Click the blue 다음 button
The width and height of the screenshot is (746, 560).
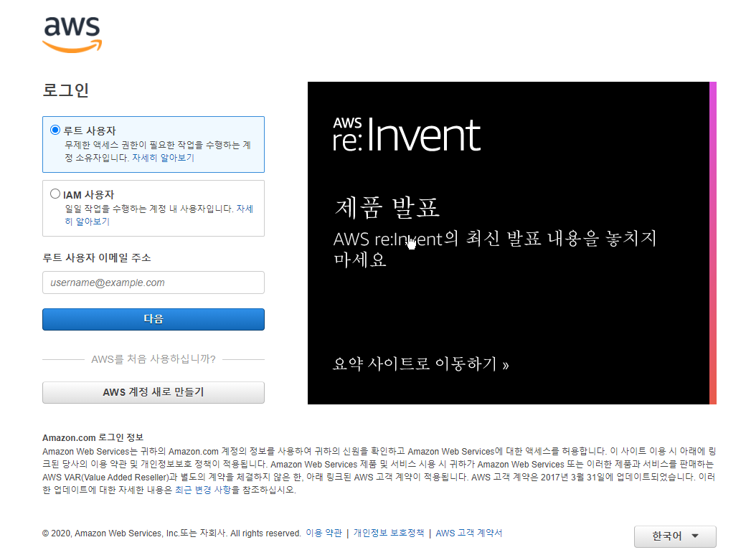tap(154, 319)
